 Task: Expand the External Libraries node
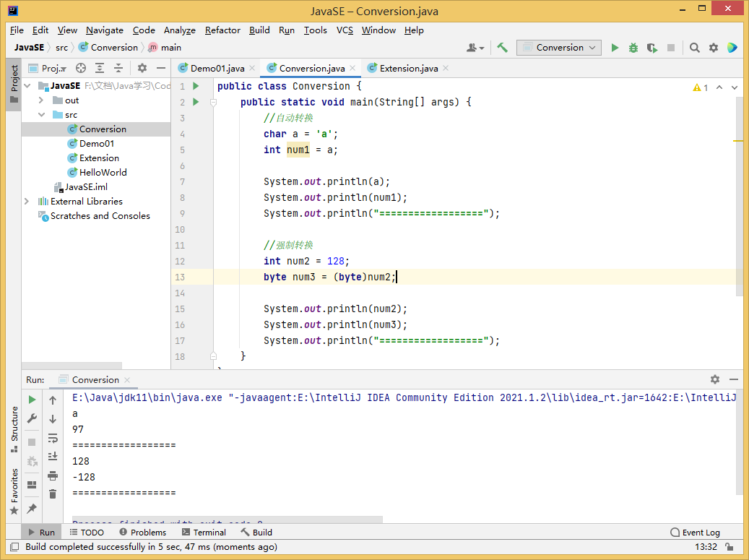27,202
